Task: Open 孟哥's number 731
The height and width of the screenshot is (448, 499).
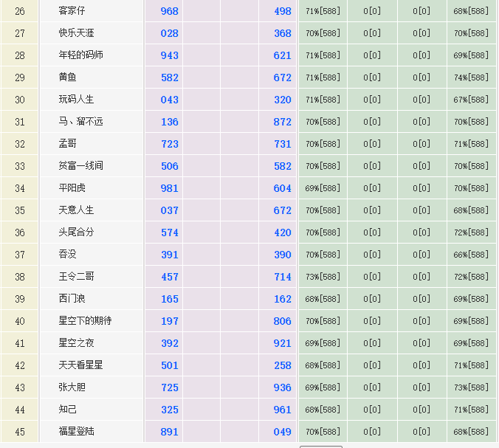Action: tap(282, 144)
